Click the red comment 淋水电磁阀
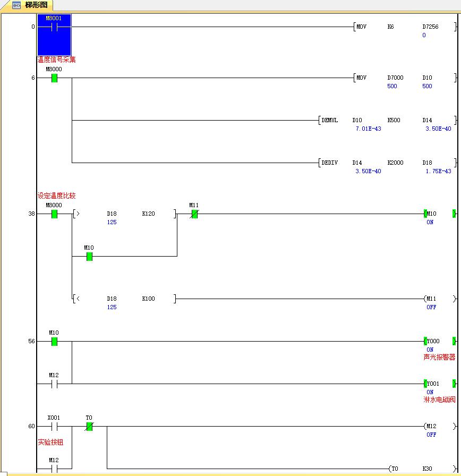Image resolution: width=461 pixels, height=476 pixels. click(439, 400)
